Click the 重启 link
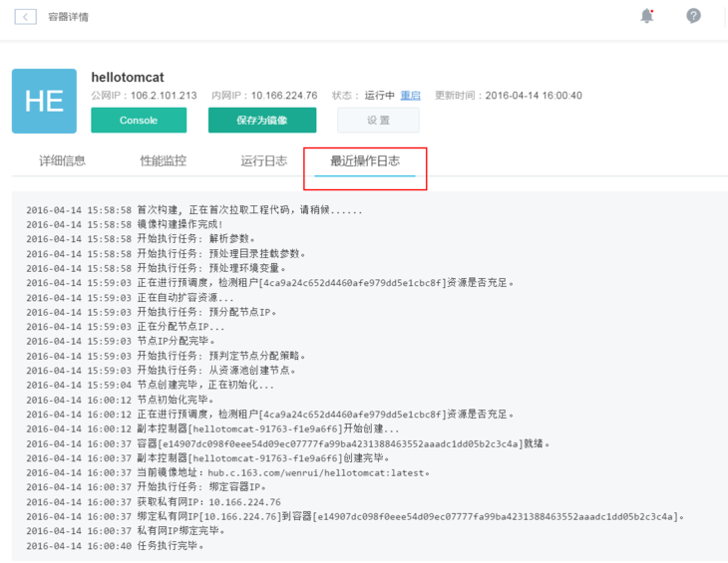 tap(410, 96)
